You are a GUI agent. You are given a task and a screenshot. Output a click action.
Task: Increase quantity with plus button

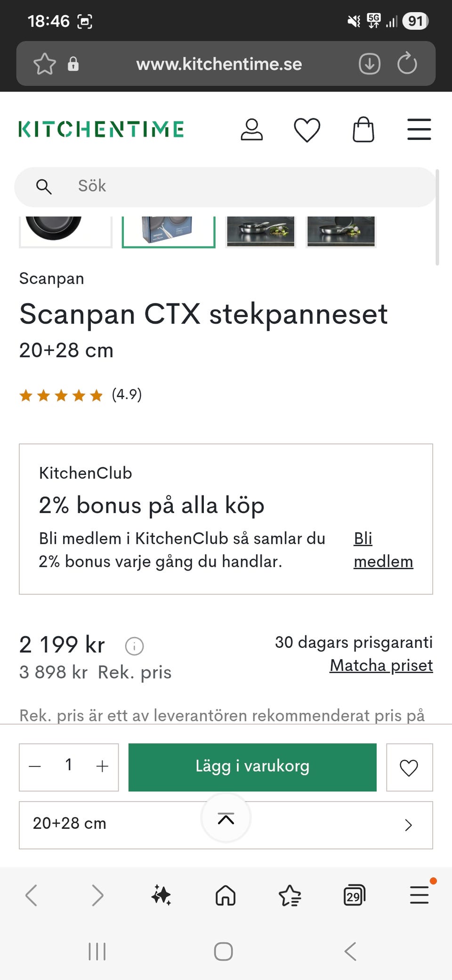coord(102,767)
